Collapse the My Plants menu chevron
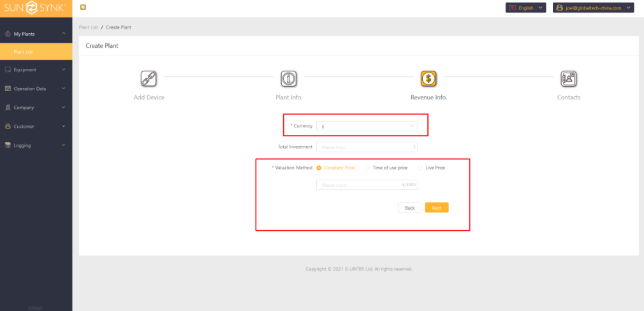This screenshot has width=644, height=311. (63, 34)
